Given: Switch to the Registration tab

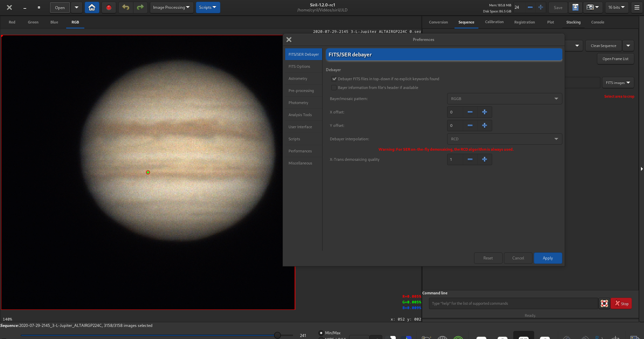Looking at the screenshot, I should pyautogui.click(x=524, y=22).
